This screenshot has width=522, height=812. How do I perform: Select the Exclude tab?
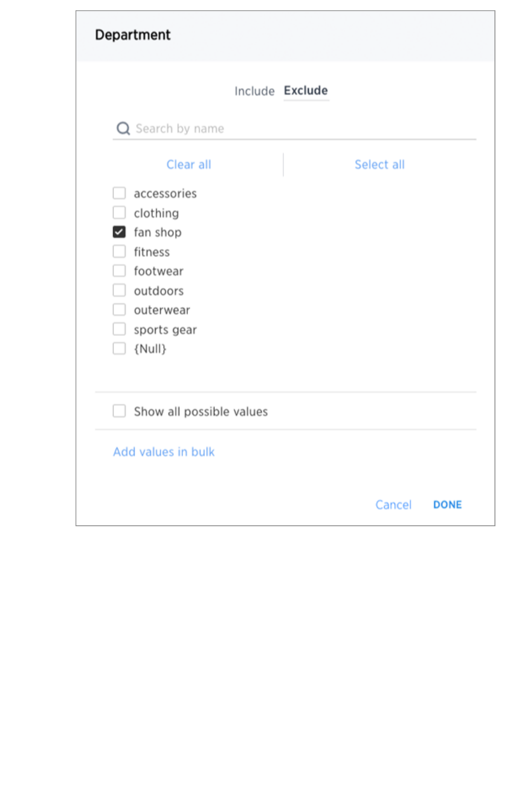click(x=306, y=91)
